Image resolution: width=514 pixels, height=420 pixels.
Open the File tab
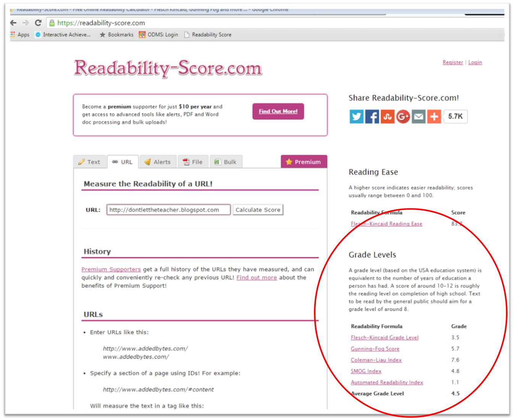tap(193, 162)
